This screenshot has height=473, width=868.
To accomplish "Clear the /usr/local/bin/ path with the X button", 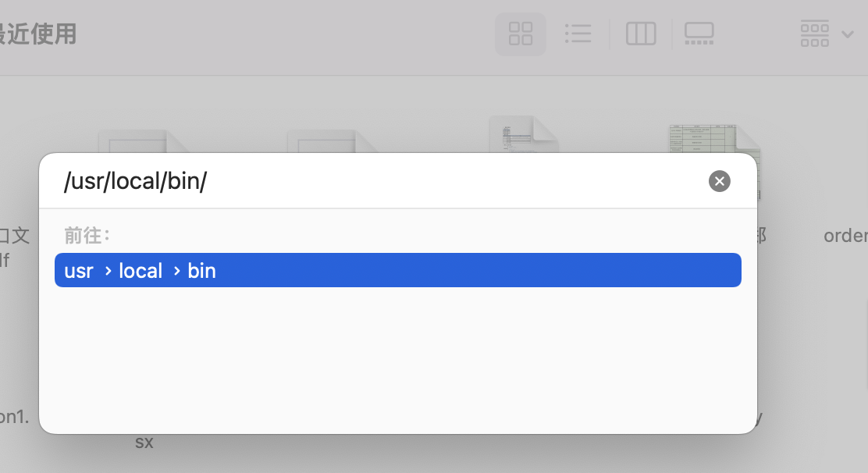I will click(719, 181).
